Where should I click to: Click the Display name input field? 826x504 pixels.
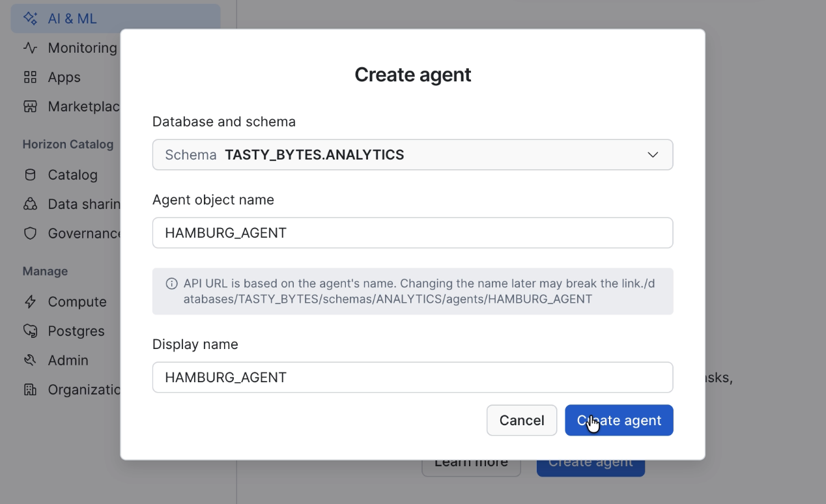[x=412, y=377]
